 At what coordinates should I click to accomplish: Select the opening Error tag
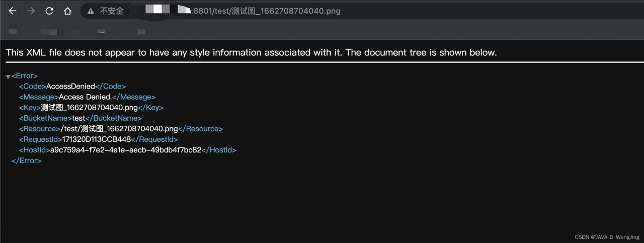[x=25, y=76]
